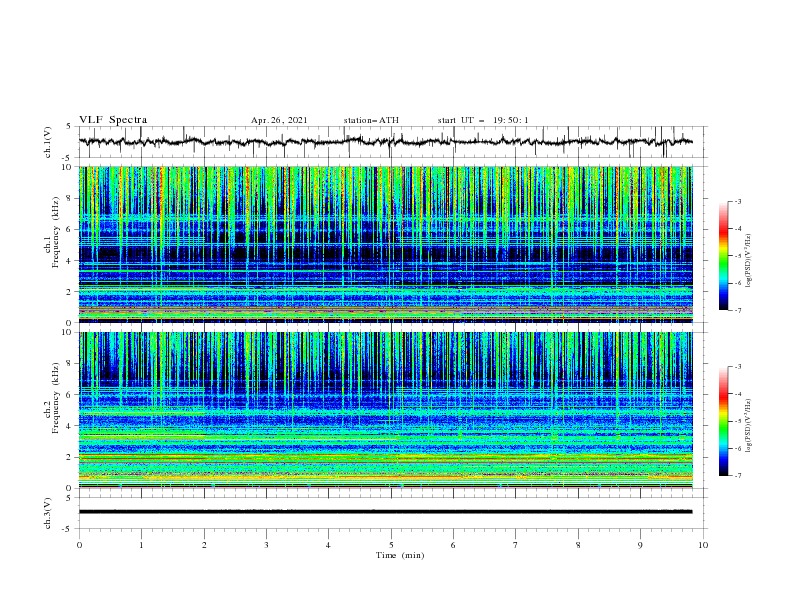This screenshot has height=612, width=792.
Task: Click the ch.1 frequency tick '10'
Action: (67, 167)
